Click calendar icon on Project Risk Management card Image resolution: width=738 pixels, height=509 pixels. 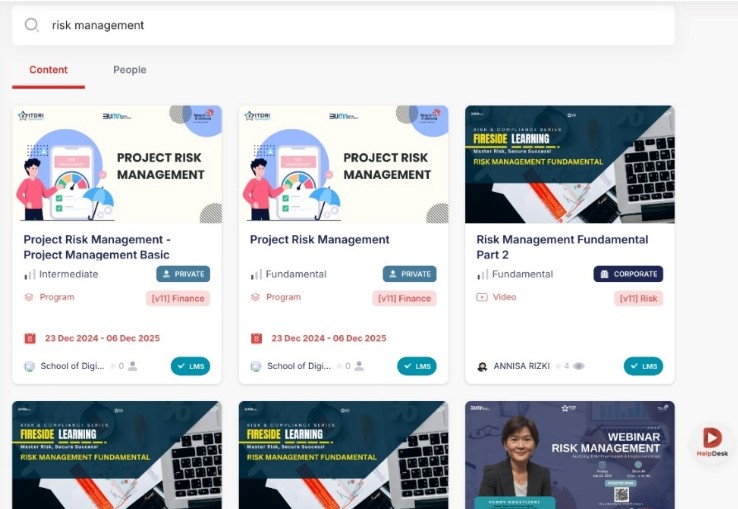[256, 338]
